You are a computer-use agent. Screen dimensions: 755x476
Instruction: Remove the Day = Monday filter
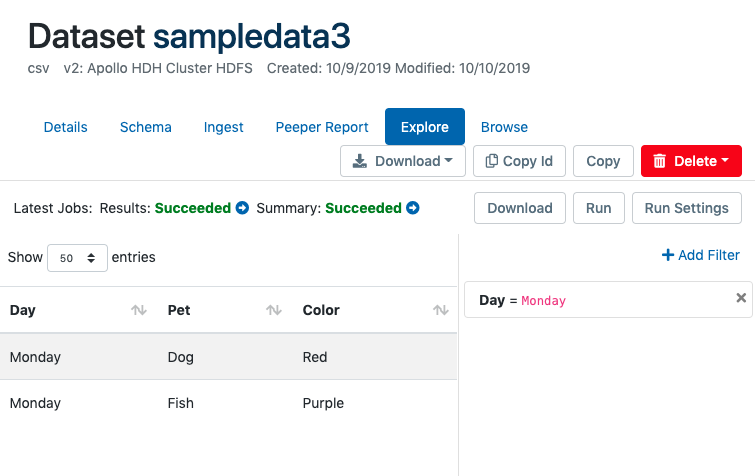click(741, 298)
